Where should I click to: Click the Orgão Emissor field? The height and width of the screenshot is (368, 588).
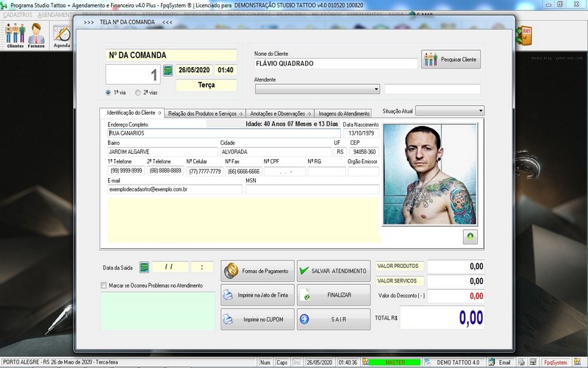[x=363, y=171]
